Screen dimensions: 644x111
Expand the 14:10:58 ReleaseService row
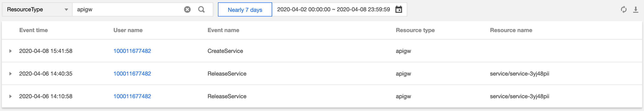pos(11,96)
